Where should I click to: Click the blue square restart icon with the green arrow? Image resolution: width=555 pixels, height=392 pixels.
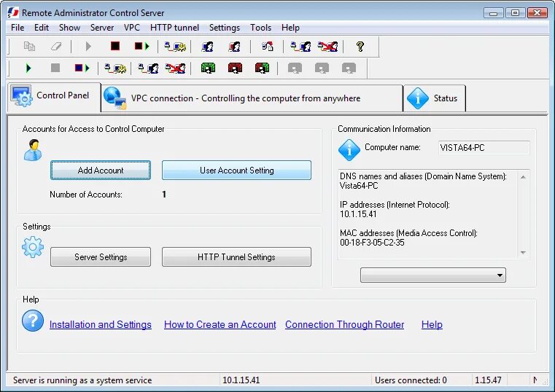click(82, 68)
